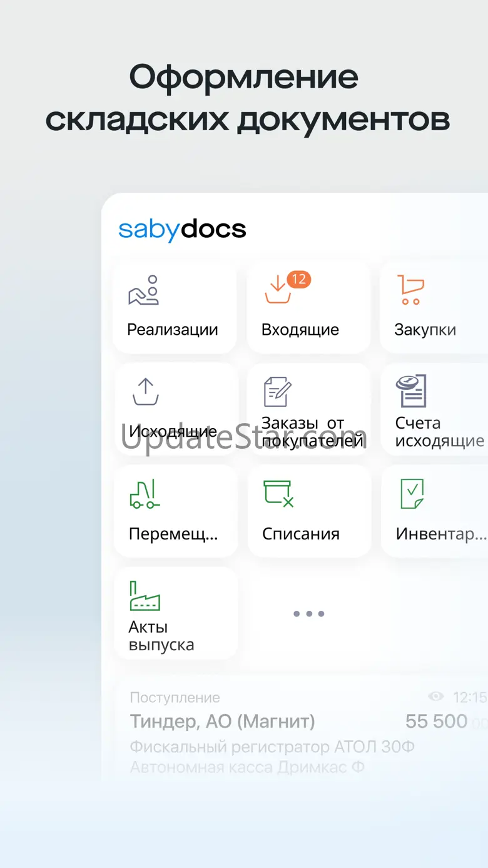The image size is (488, 868).
Task: Open the Акты выпуска factory icon
Action: [145, 596]
